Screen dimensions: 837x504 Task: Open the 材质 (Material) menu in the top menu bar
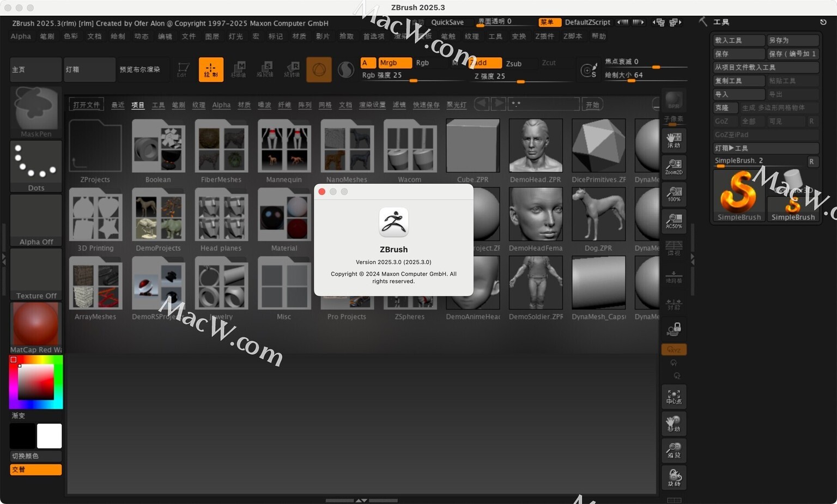[299, 37]
